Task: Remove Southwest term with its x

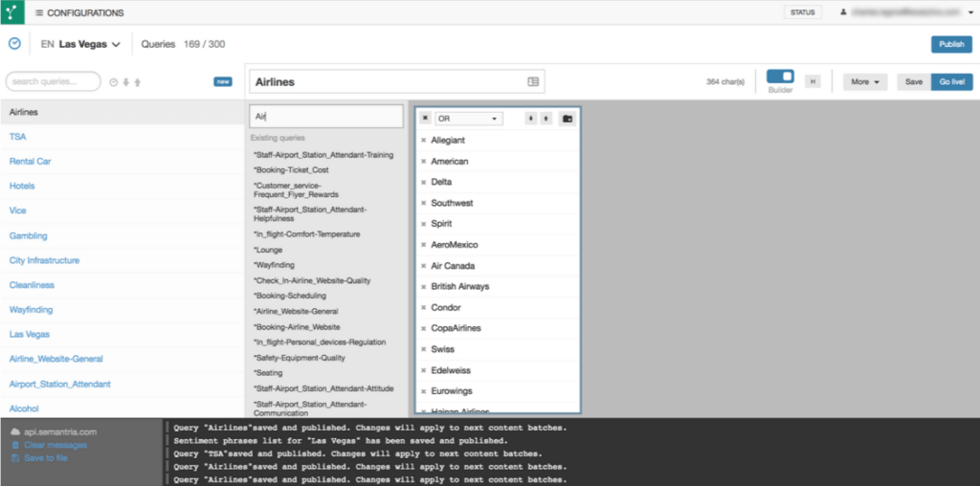Action: click(x=424, y=203)
